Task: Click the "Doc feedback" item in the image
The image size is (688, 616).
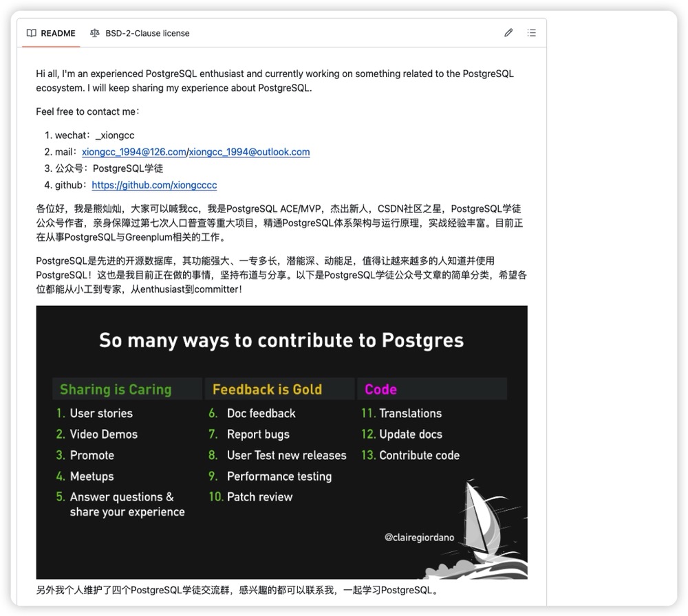Action: point(261,413)
